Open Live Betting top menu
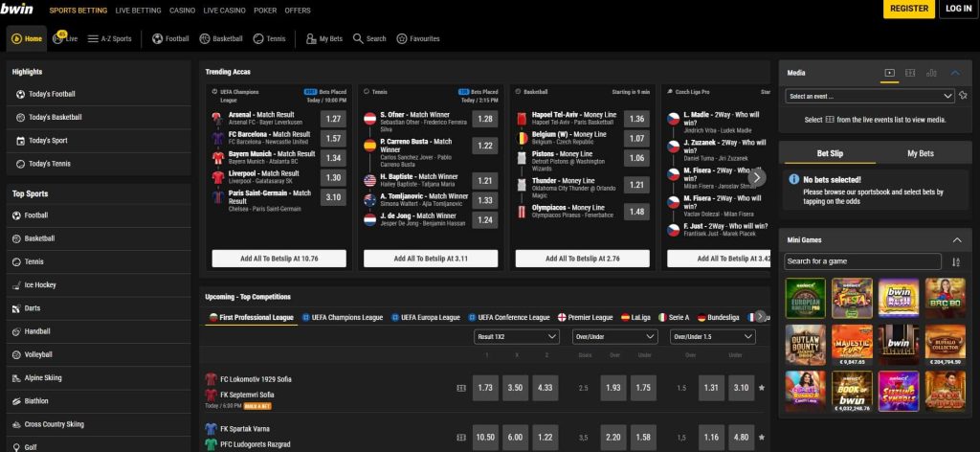The image size is (980, 452). (138, 11)
